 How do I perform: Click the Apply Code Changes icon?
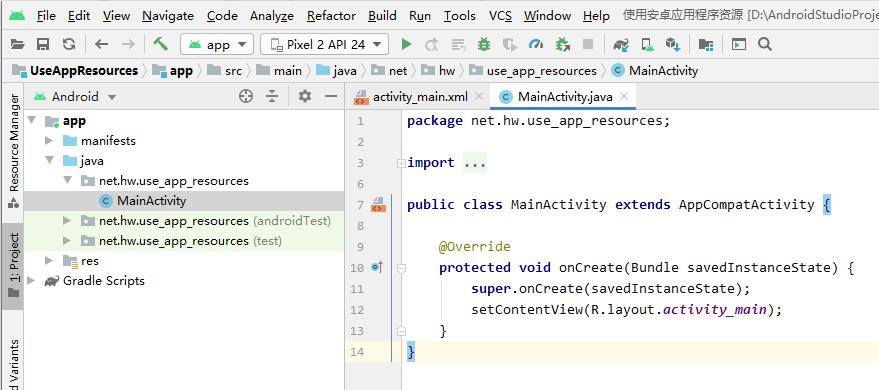[x=459, y=44]
